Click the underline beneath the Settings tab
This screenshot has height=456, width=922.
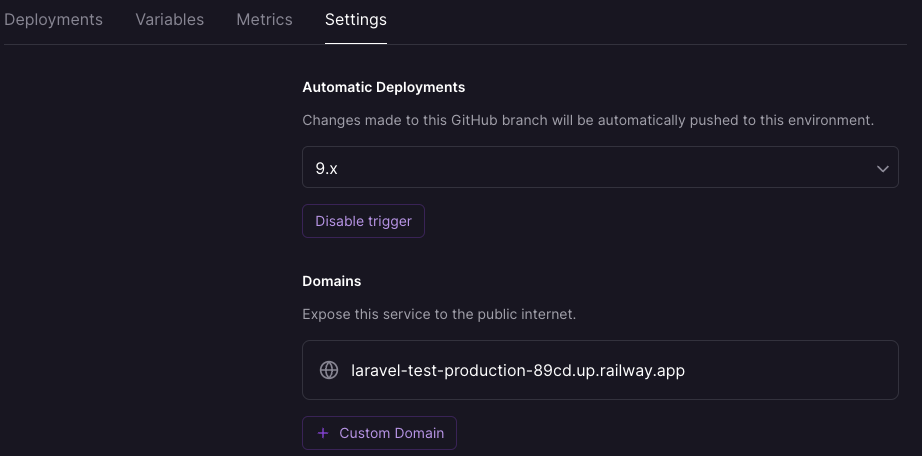click(356, 43)
